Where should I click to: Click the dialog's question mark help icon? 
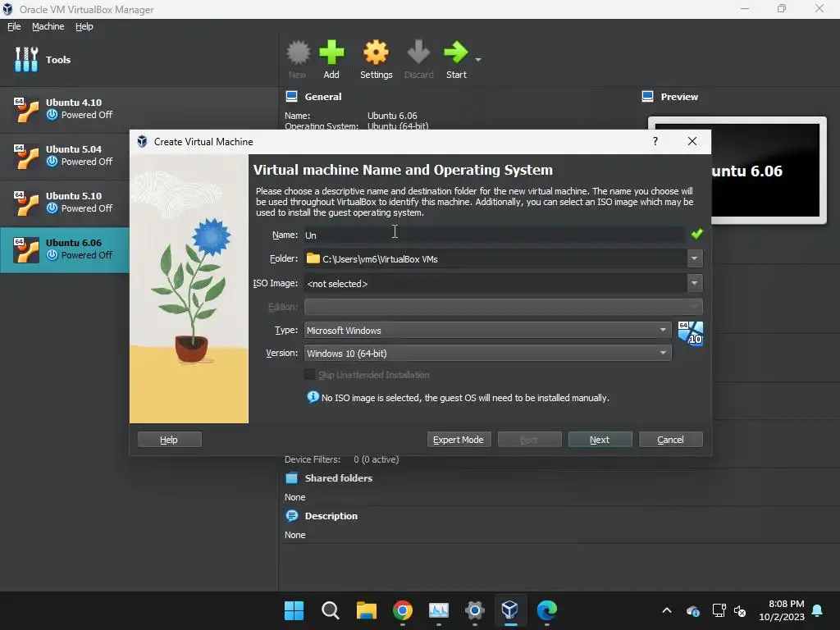655,141
